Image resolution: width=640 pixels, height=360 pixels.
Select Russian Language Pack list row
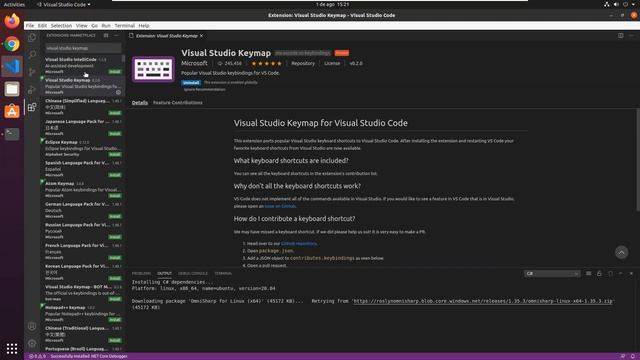click(x=83, y=231)
